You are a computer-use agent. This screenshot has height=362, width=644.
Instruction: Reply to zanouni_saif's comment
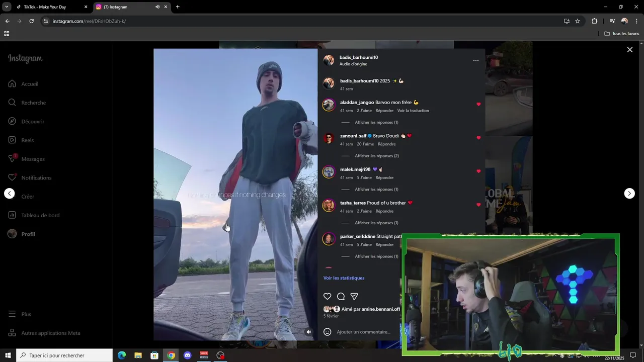387,144
